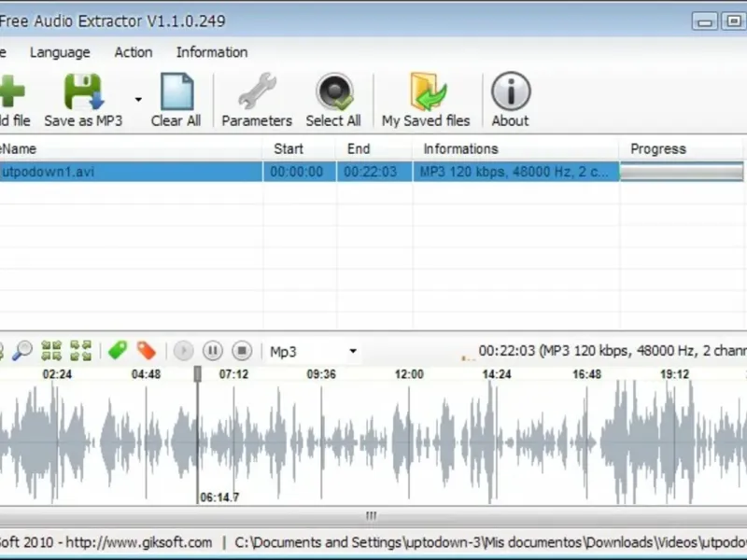Viewport: 747px width, 560px height.
Task: Open the Save as MP3 dropdown arrow
Action: click(138, 100)
